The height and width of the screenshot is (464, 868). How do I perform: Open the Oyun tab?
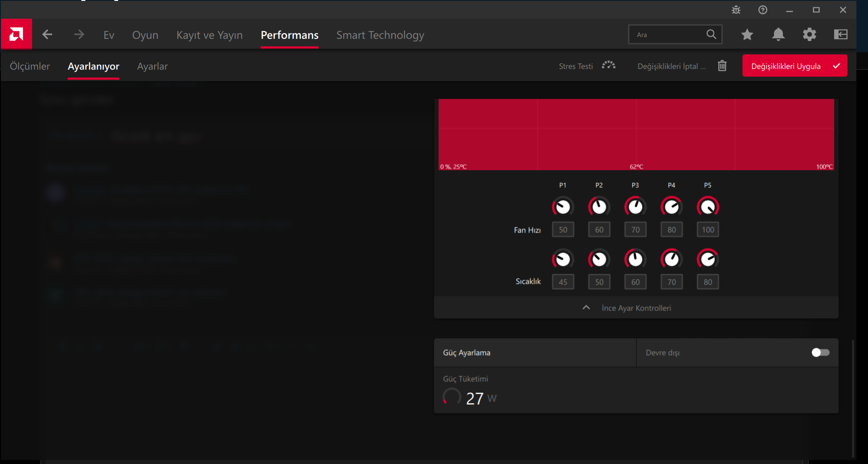tap(145, 35)
